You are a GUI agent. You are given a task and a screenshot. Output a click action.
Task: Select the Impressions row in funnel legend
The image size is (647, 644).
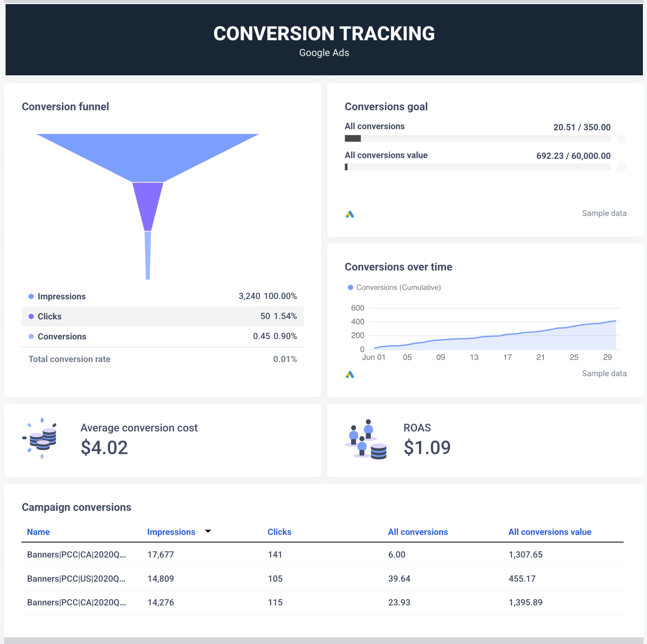tap(163, 297)
